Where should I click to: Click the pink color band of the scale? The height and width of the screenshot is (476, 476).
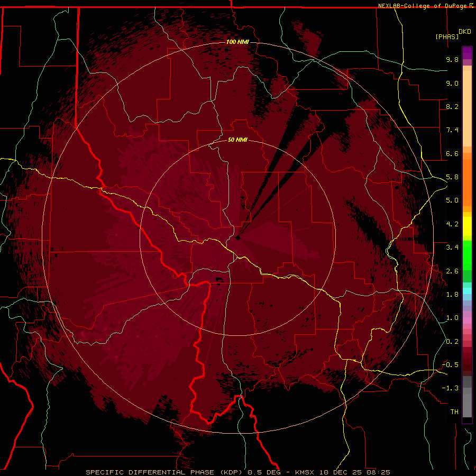tap(467, 321)
